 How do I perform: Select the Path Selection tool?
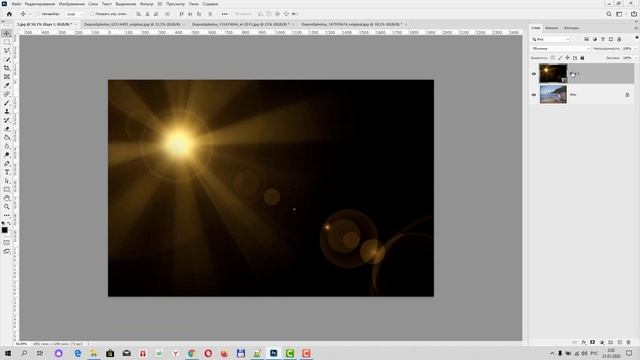(x=7, y=181)
